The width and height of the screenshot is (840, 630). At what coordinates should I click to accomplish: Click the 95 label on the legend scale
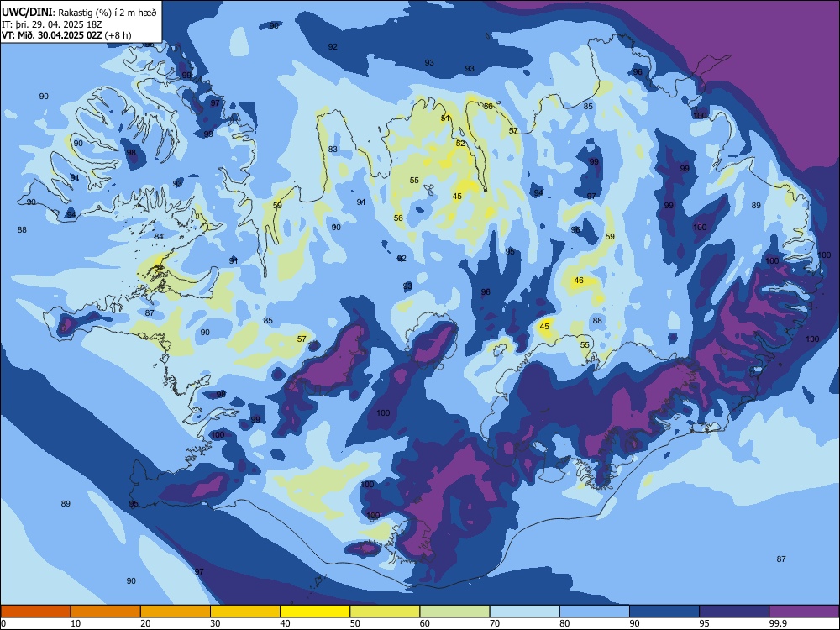click(x=704, y=623)
